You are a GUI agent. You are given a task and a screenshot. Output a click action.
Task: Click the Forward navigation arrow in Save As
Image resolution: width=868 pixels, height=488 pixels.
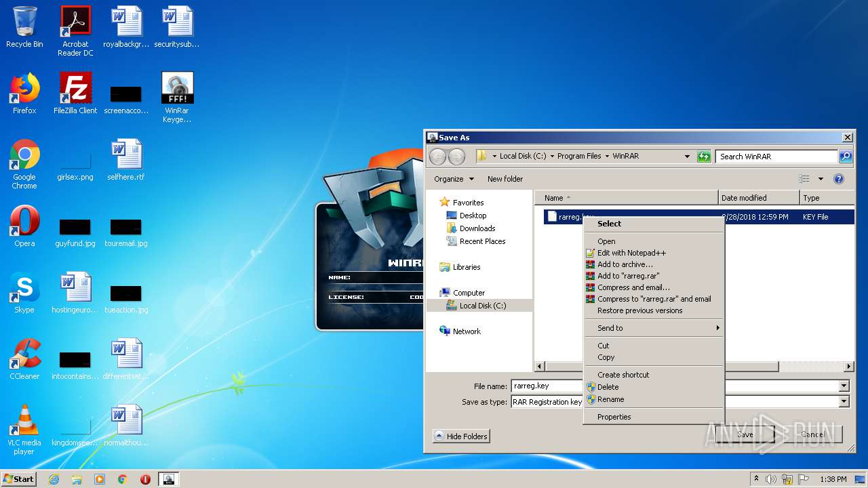(x=456, y=157)
